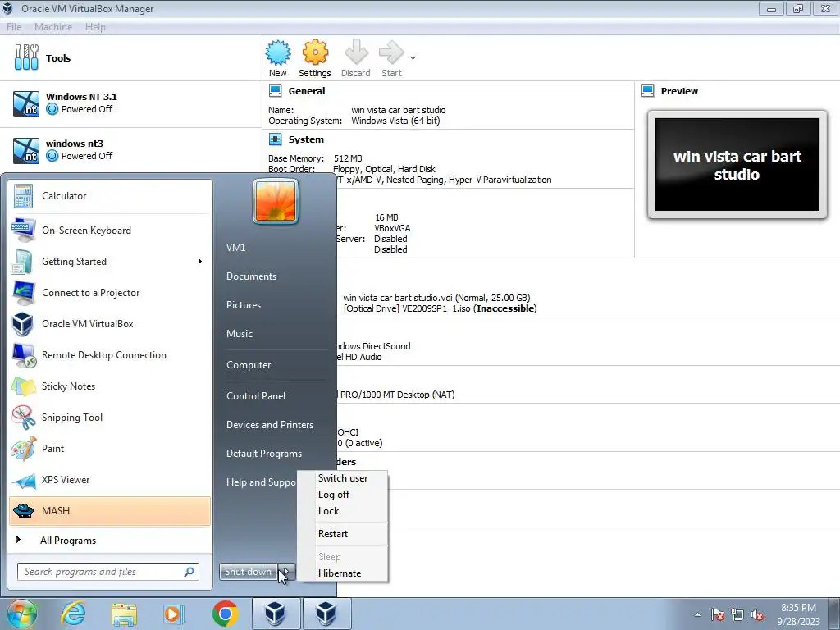Open the Machine menu
Screen dimensions: 840x630
tap(53, 27)
